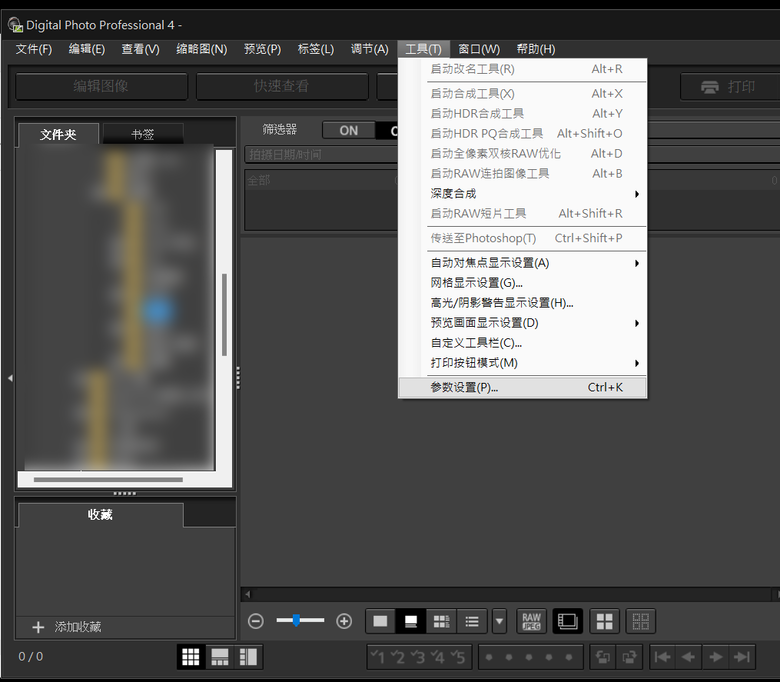Image resolution: width=780 pixels, height=682 pixels.
Task: Click the thumbnail zoom-out minus icon
Action: [256, 621]
